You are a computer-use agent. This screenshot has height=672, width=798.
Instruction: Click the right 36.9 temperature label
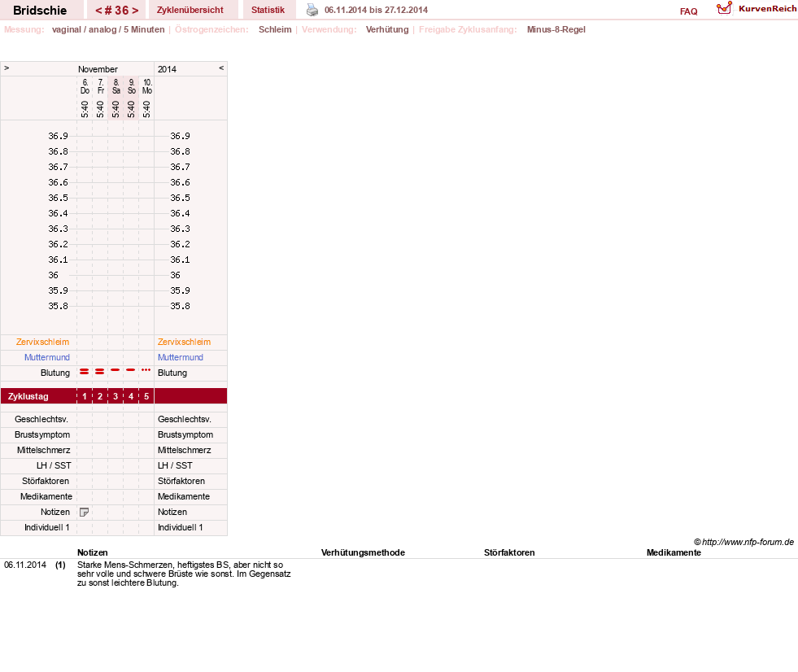(180, 136)
